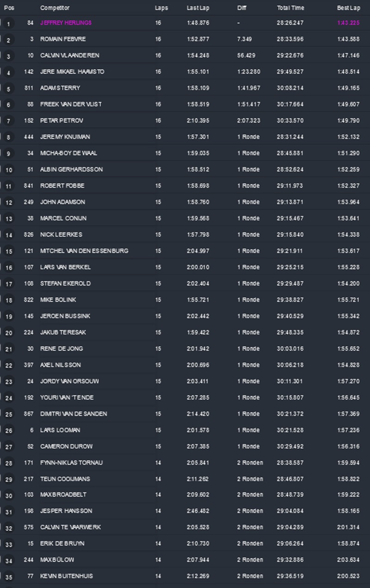
Task: Click position badge number 28
Action: coord(9,464)
